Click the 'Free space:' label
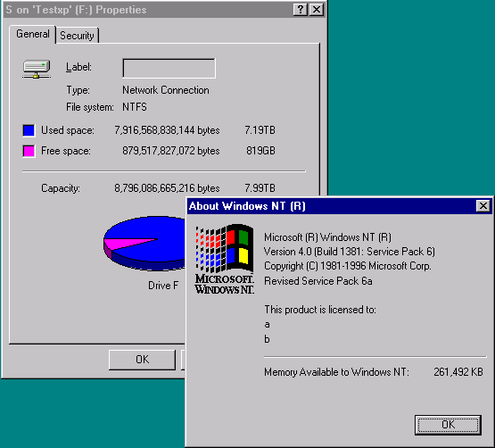 66,151
